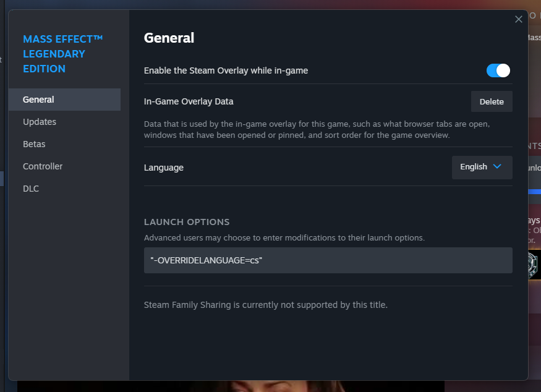
Task: Click the Steam Family Sharing notice text
Action: click(x=266, y=305)
